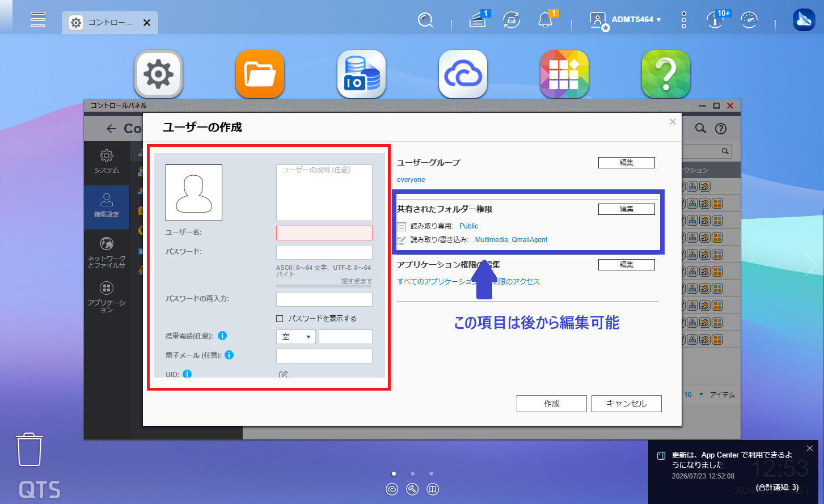Image resolution: width=824 pixels, height=504 pixels.
Task: Click the info icon next to UID
Action: (187, 374)
